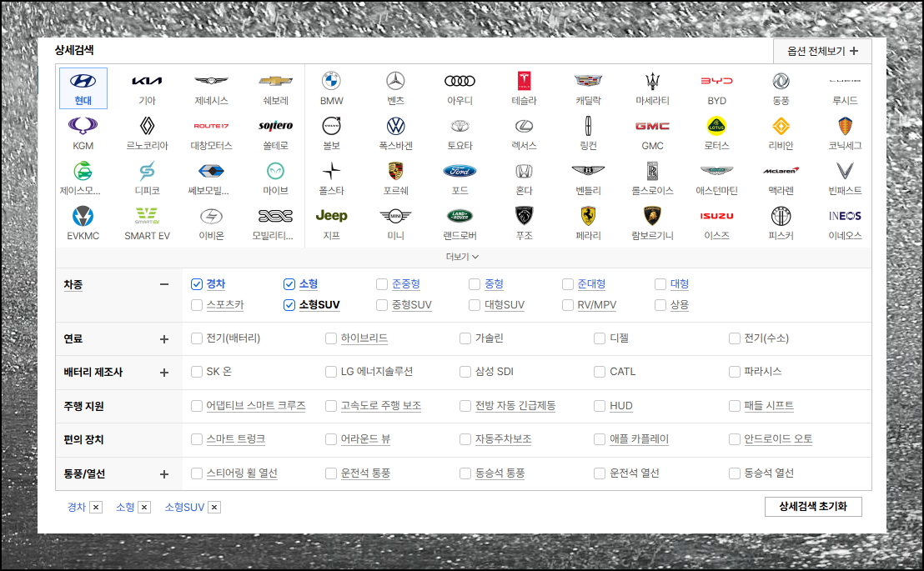The width and height of the screenshot is (924, 571).
Task: Click the 안드로이드 오토 label
Action: point(778,439)
